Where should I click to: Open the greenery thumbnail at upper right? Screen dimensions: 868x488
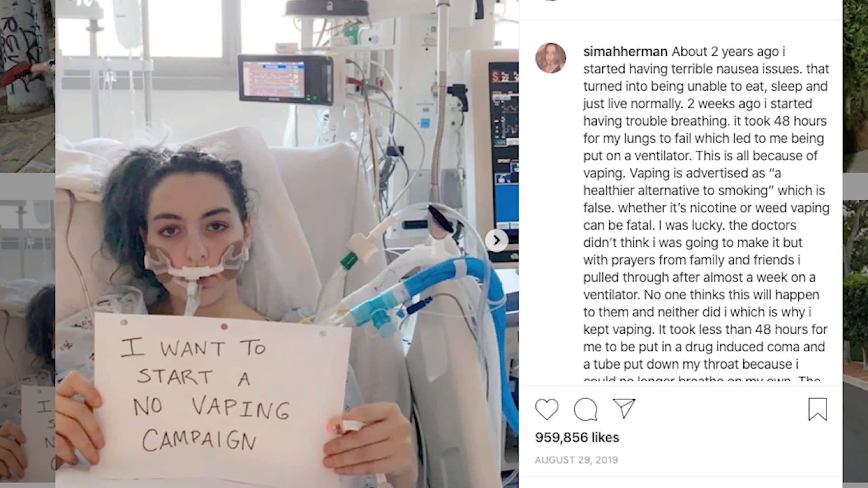855,86
